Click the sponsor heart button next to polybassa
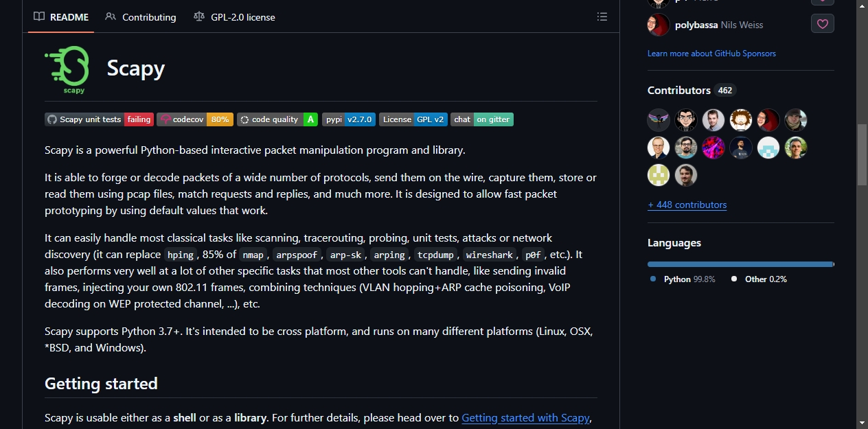The width and height of the screenshot is (868, 429). [823, 24]
